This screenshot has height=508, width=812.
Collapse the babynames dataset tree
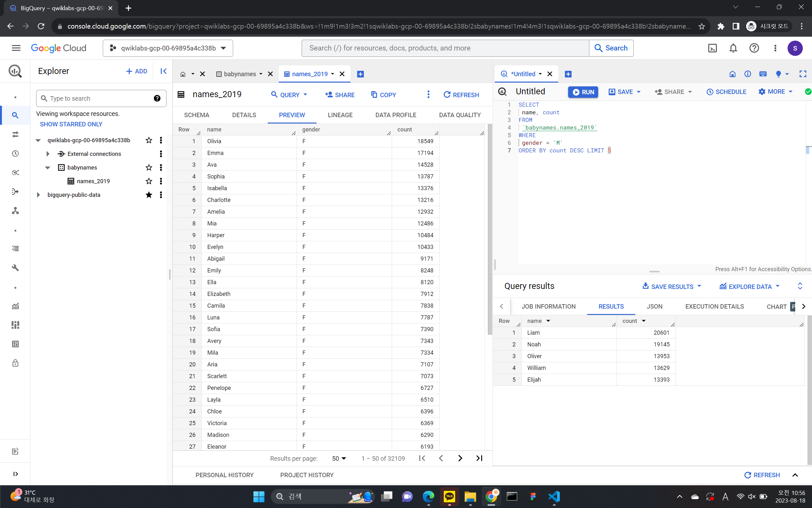coord(48,167)
